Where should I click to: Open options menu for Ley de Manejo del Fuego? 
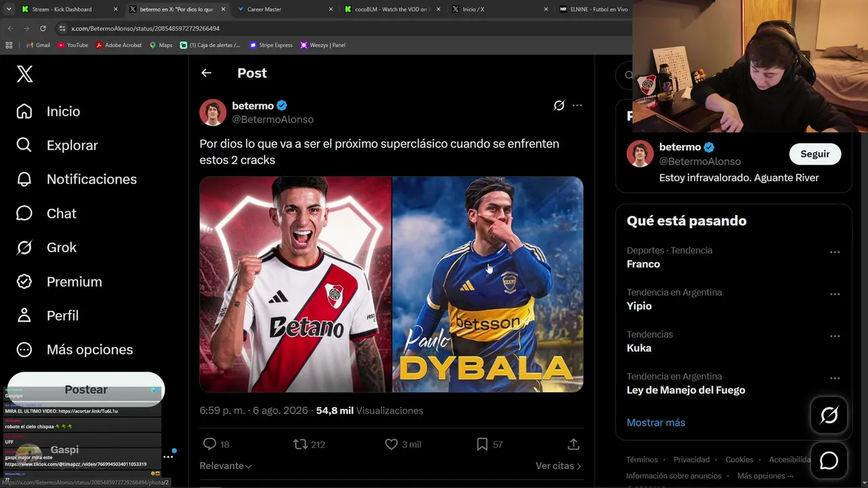point(835,378)
